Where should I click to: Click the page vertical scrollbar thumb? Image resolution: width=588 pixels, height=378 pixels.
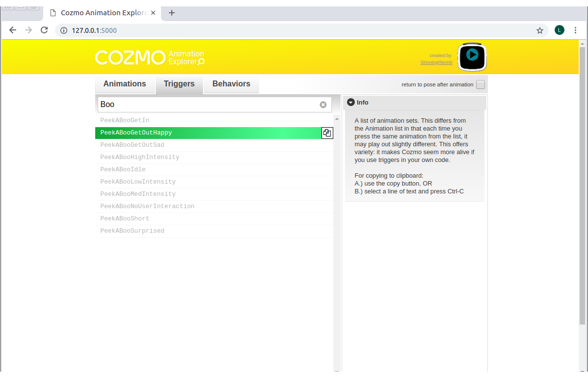point(582,185)
